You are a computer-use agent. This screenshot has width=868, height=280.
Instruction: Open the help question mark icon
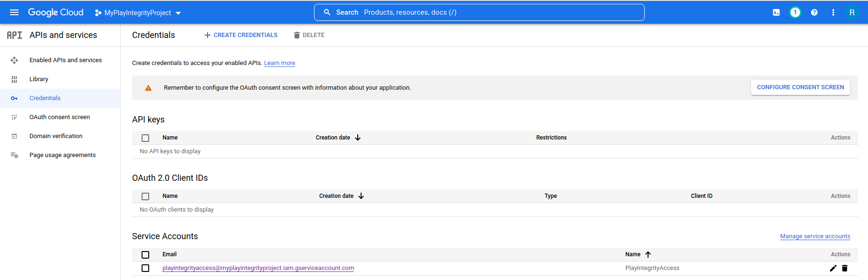(x=814, y=12)
